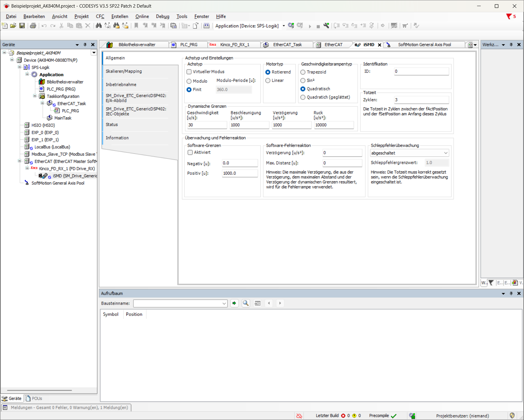Switch to the POUs panel tab
The image size is (524, 420).
34,398
